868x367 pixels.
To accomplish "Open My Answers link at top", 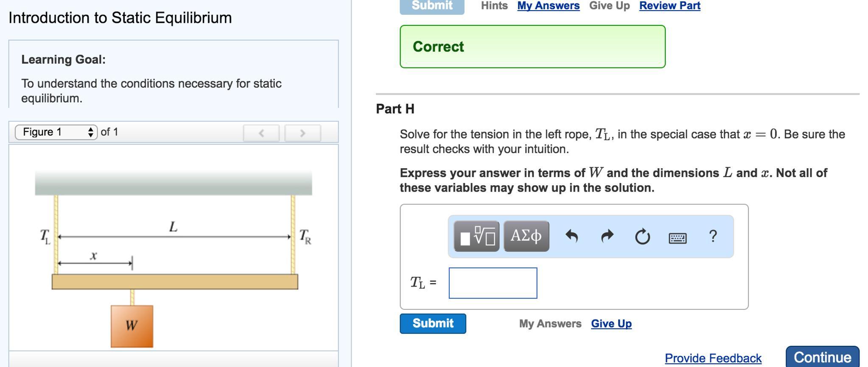I will click(548, 6).
